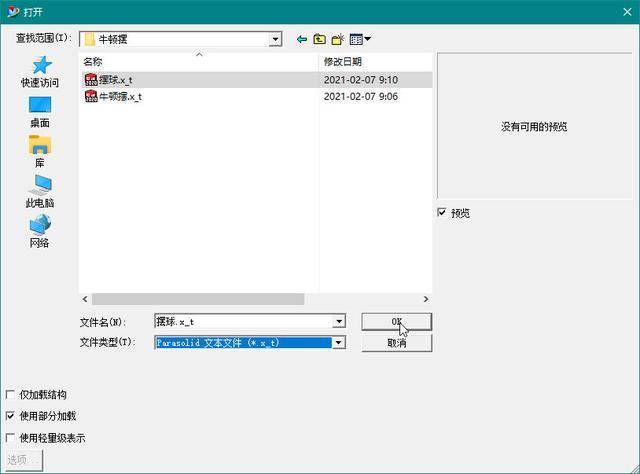Open 桌面 in the sidebar
This screenshot has width=640, height=474.
click(40, 112)
